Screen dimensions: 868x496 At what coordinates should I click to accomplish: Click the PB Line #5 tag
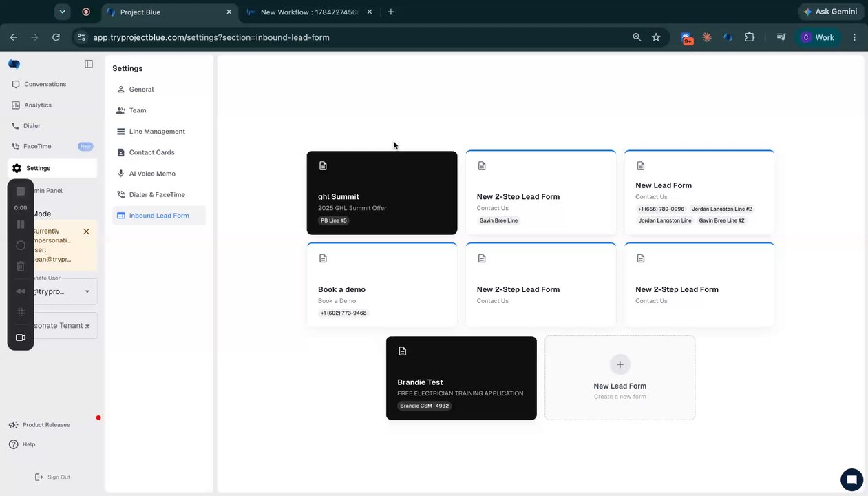334,220
